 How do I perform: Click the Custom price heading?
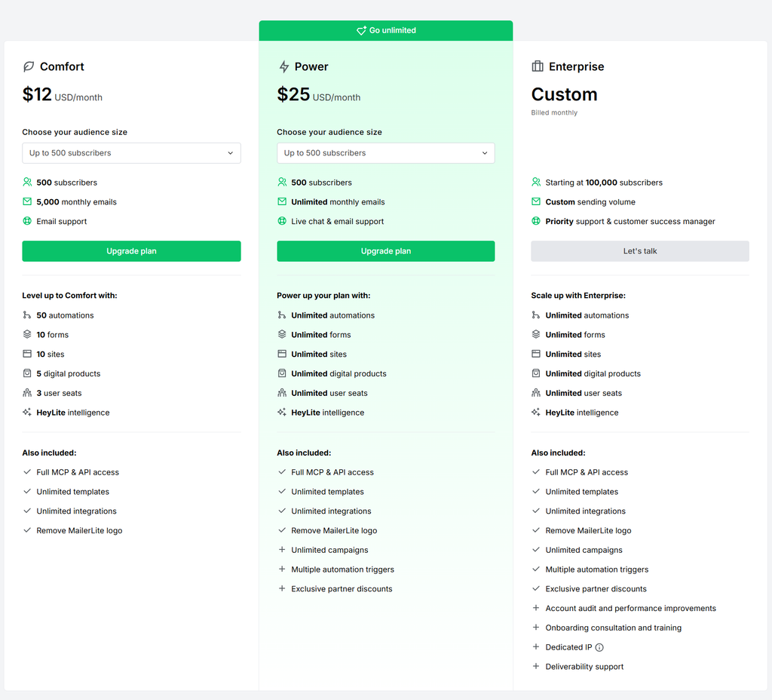pyautogui.click(x=564, y=94)
